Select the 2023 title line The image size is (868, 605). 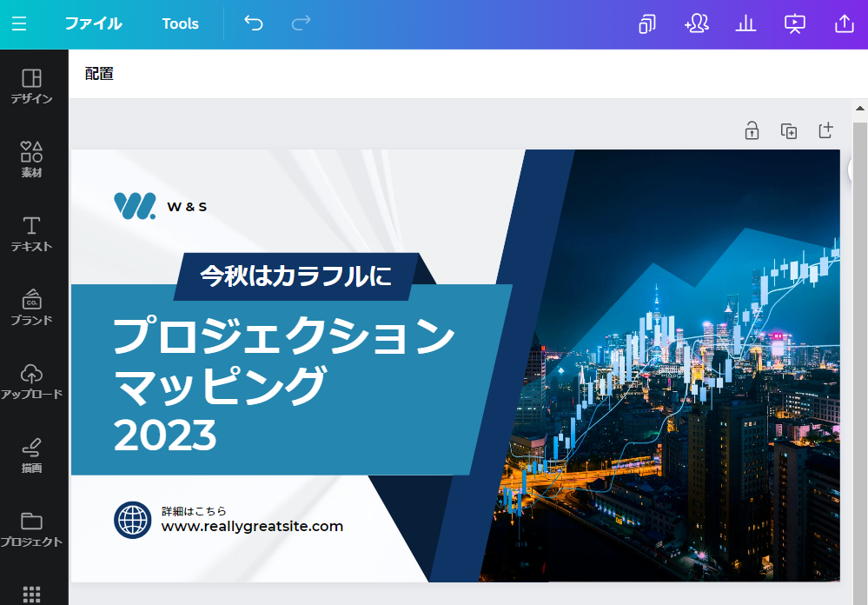click(x=164, y=435)
